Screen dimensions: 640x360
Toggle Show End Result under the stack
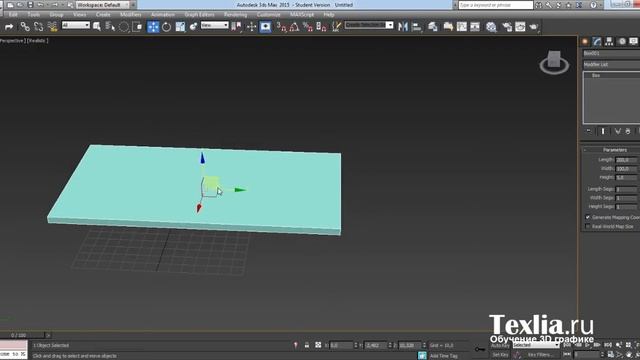[603, 131]
